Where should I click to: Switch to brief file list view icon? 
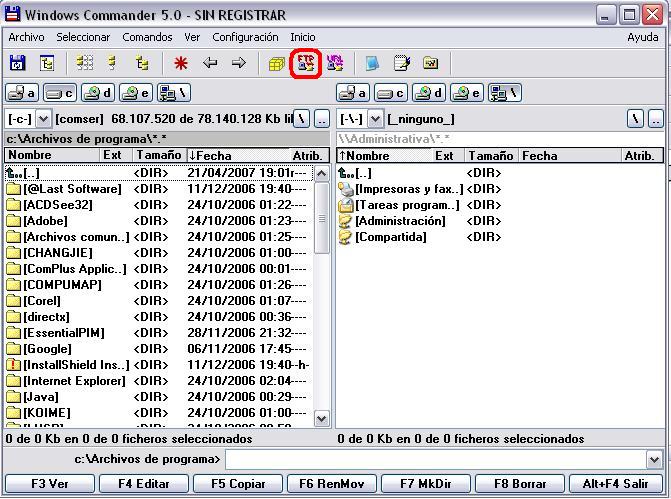point(84,63)
